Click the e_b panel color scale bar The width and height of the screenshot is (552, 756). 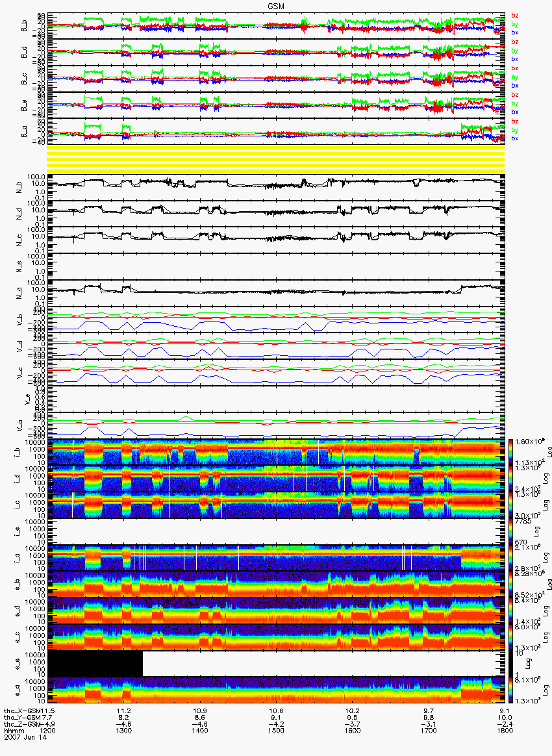click(x=510, y=585)
